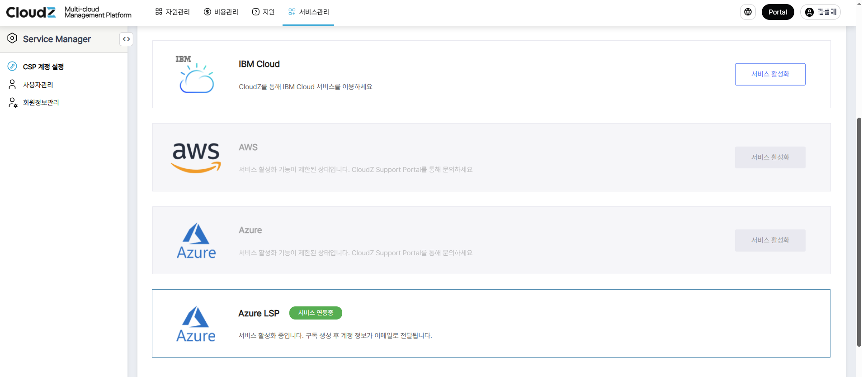Click the 비용관리 dollar coin icon
The width and height of the screenshot is (868, 377).
coord(208,12)
